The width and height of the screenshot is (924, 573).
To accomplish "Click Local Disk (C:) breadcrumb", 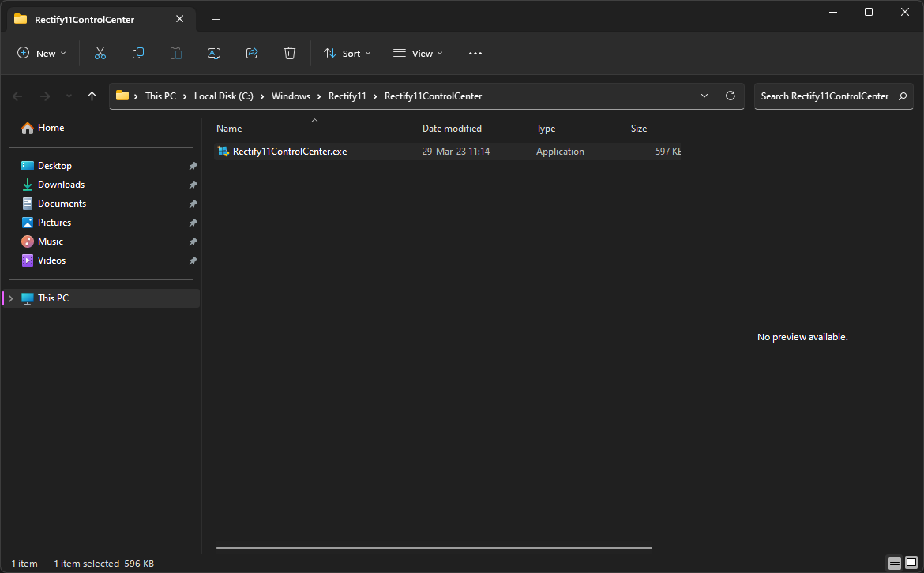I will (x=223, y=96).
